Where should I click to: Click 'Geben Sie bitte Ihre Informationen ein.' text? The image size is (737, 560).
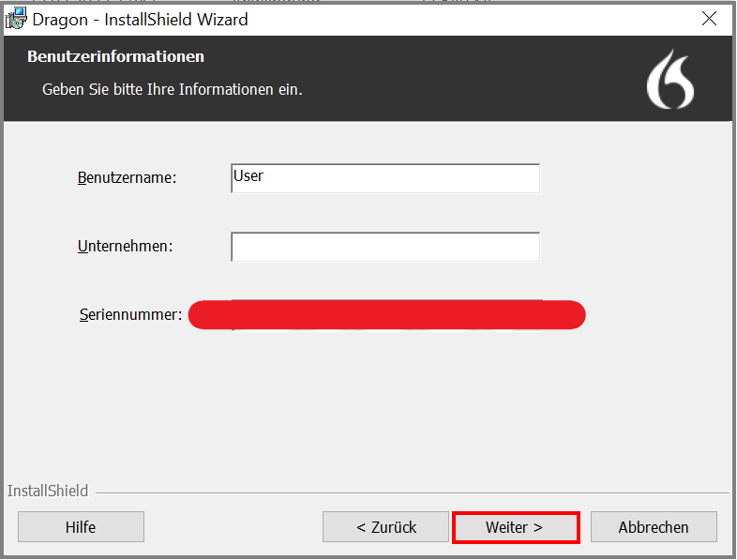(x=172, y=89)
